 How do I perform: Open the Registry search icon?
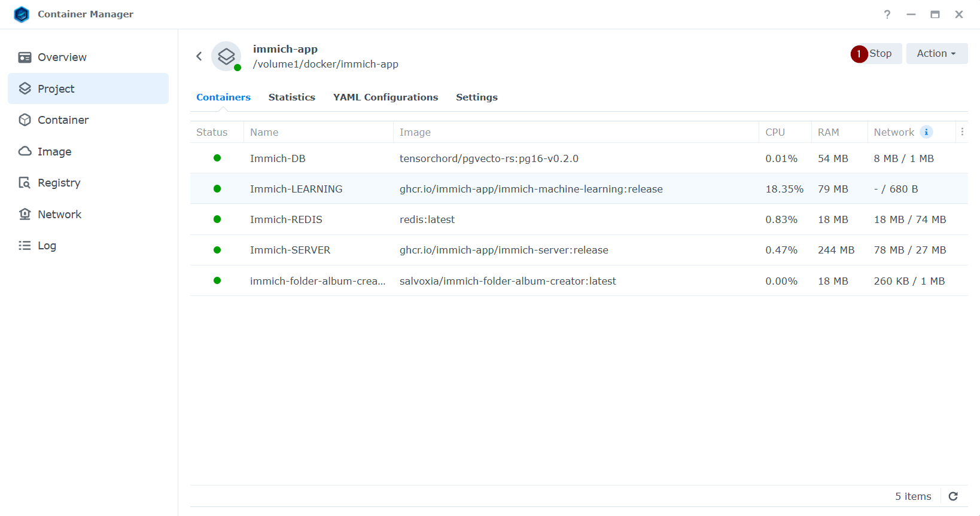click(x=25, y=182)
